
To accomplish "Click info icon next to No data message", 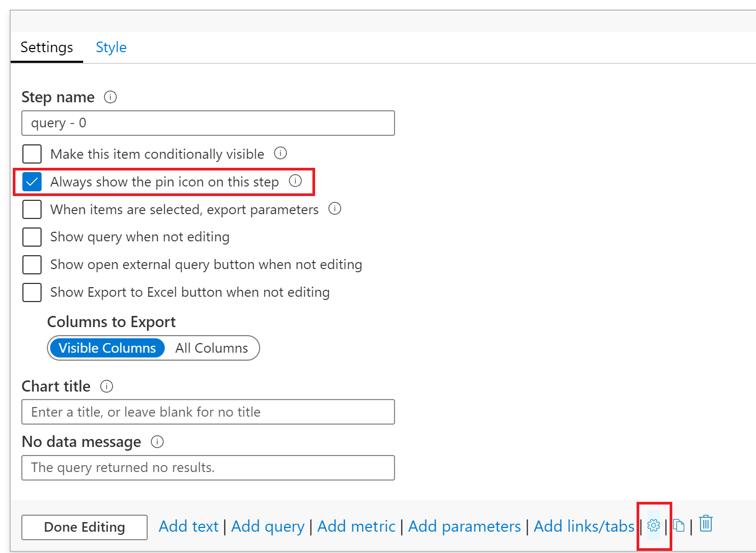I will (x=157, y=442).
